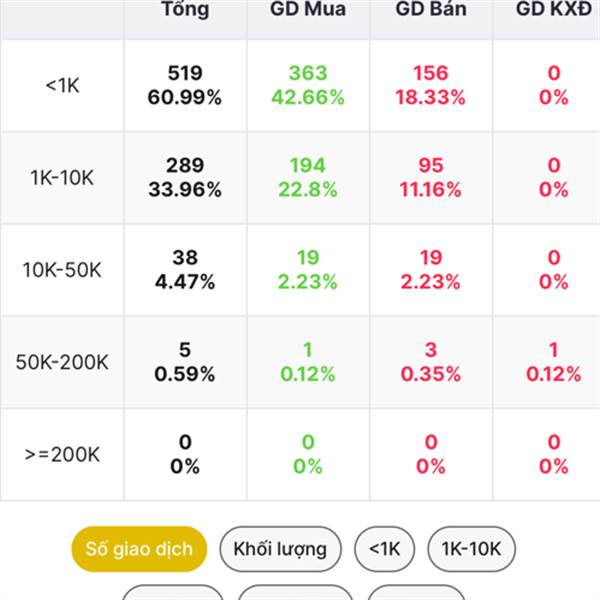600x600 pixels.
Task: Click the GD Bán column header
Action: point(431,9)
